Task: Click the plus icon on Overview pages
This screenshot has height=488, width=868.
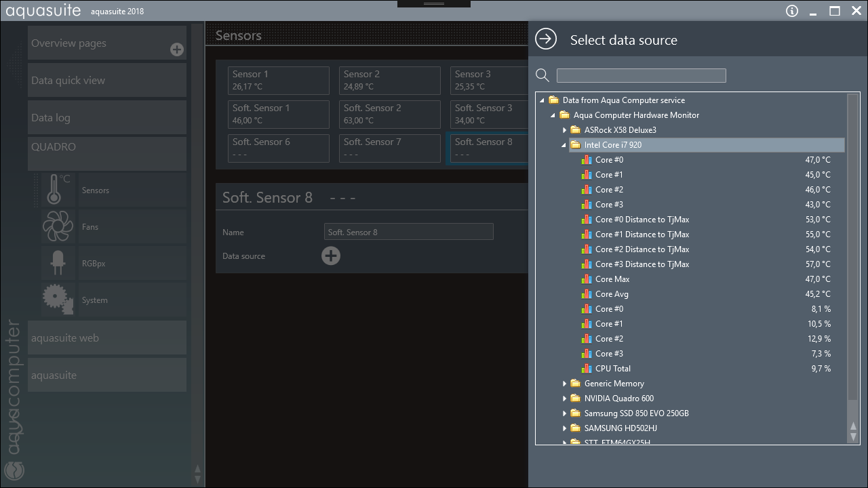Action: point(177,49)
